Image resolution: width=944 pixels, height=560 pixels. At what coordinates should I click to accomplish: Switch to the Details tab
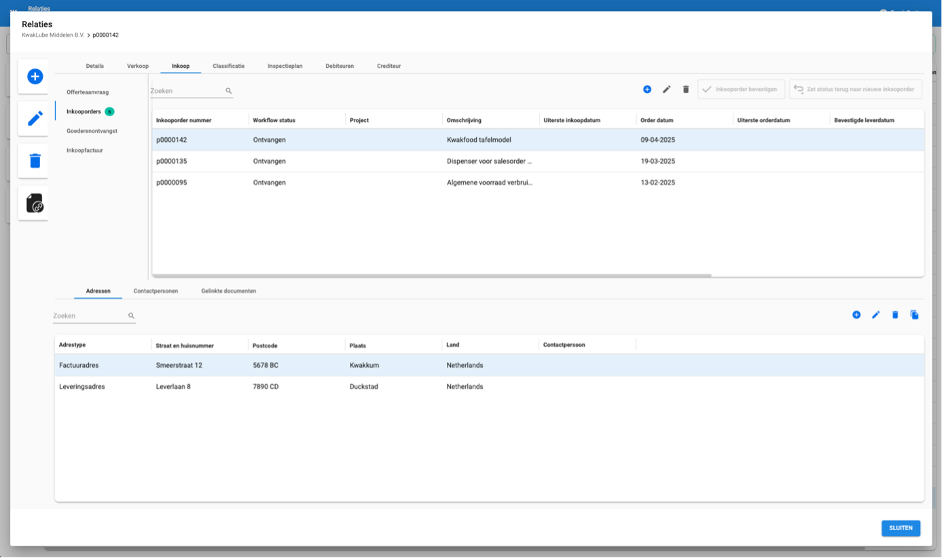95,66
